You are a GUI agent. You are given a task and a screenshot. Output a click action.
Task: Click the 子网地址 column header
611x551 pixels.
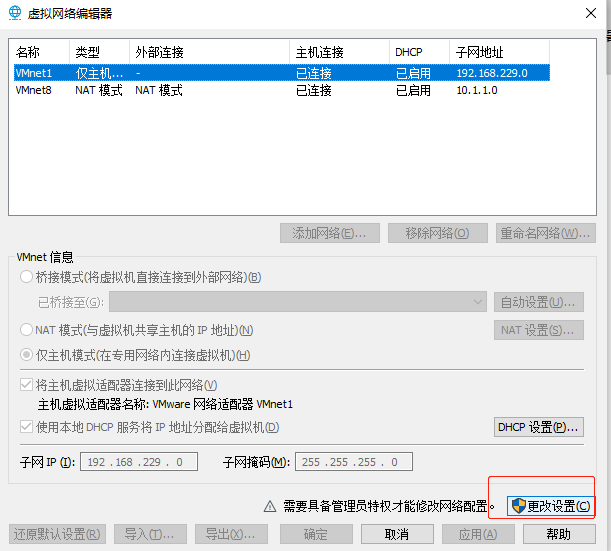coord(500,52)
